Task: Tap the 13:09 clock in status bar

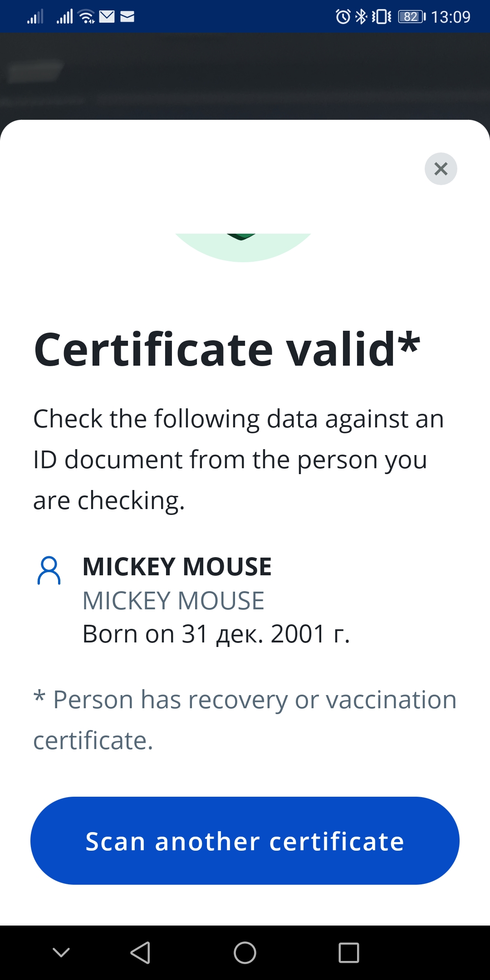Action: point(451,17)
